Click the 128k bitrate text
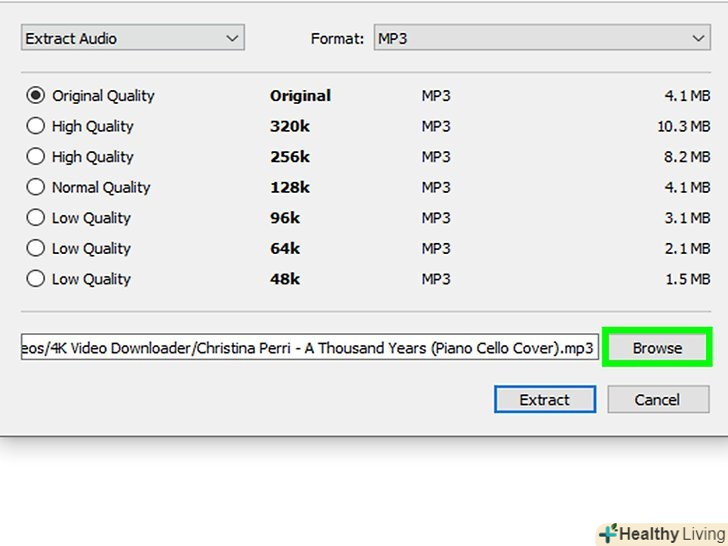This screenshot has width=728, height=546. 290,188
